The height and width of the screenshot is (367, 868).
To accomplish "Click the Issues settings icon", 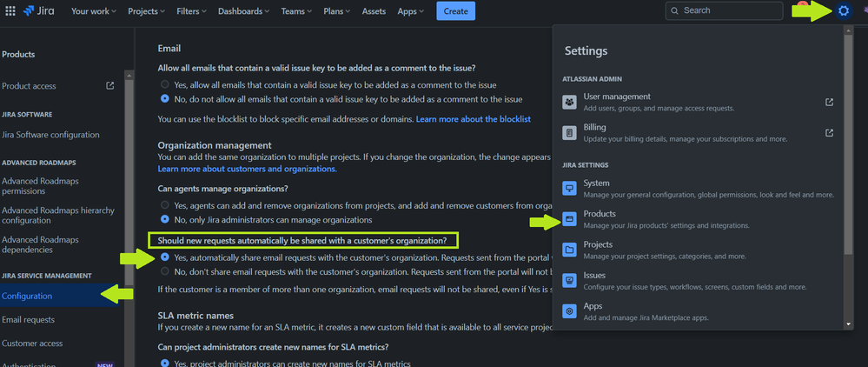I will point(570,281).
